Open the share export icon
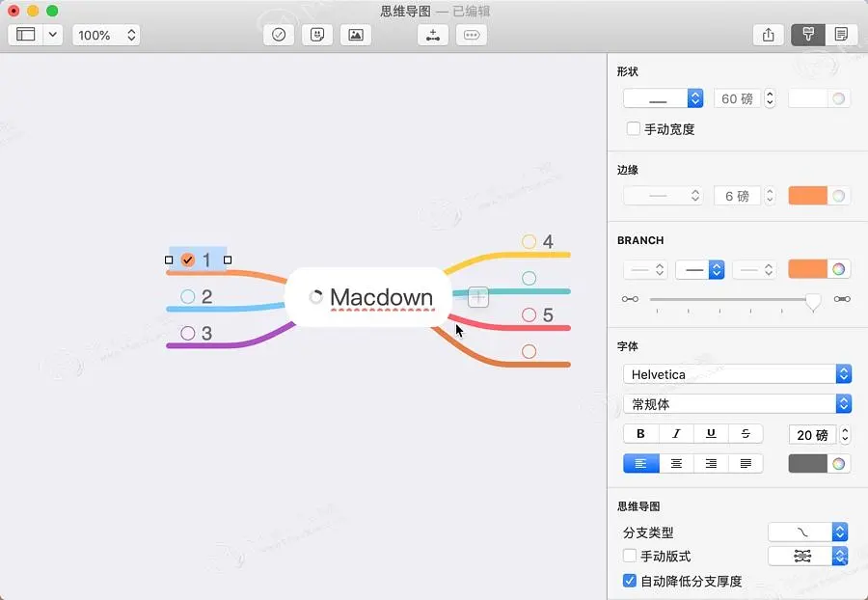 pos(769,35)
